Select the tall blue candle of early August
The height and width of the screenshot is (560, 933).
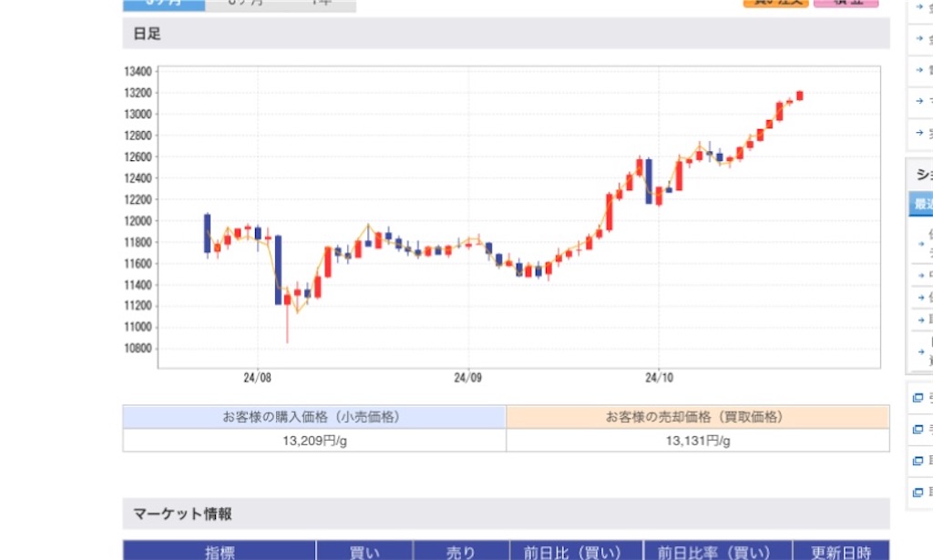278,270
